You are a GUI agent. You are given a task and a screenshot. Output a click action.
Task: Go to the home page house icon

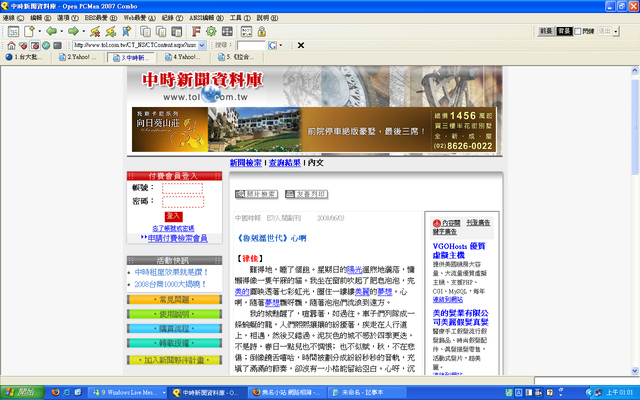point(11,45)
